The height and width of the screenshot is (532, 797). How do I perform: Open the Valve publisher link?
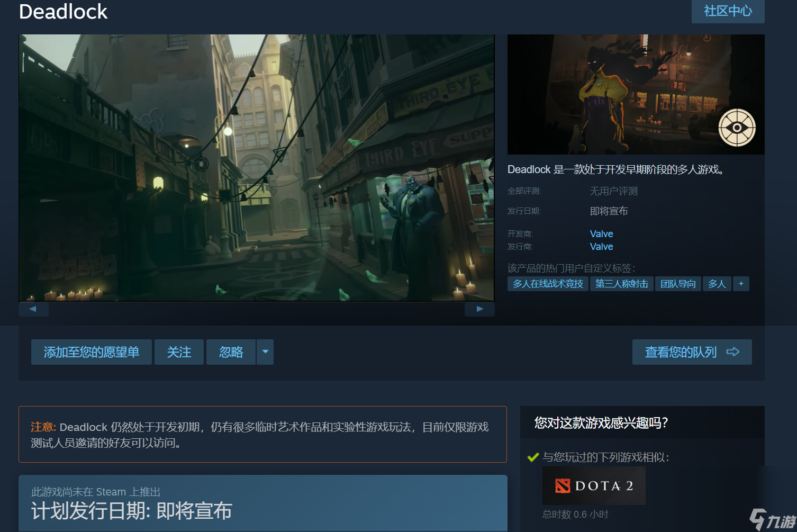[x=601, y=247]
